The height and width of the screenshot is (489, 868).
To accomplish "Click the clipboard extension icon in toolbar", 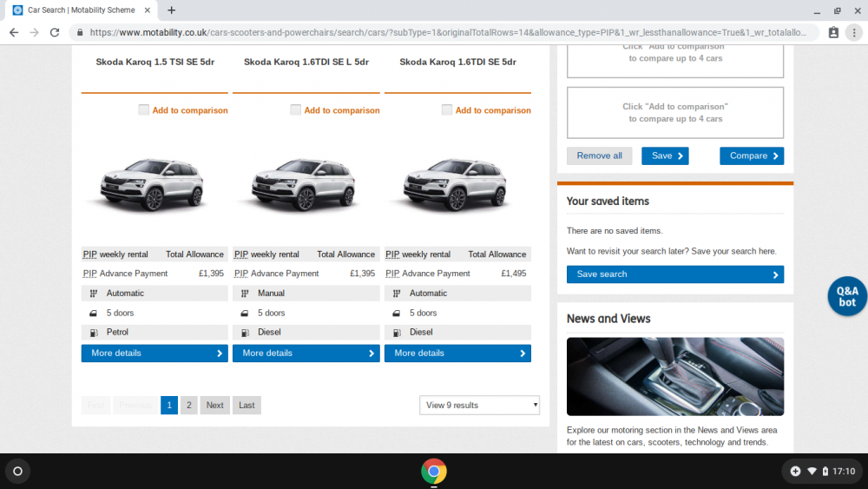I will (x=833, y=33).
